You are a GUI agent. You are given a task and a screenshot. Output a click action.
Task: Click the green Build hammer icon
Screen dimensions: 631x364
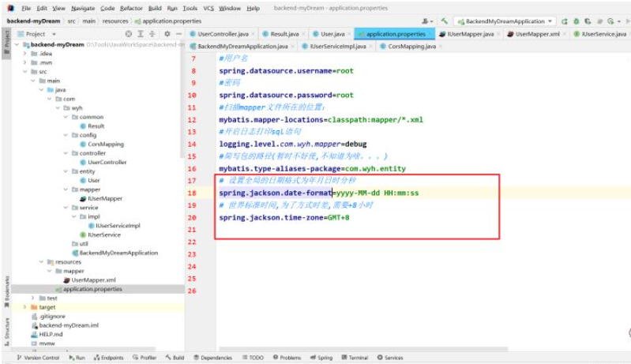[444, 21]
